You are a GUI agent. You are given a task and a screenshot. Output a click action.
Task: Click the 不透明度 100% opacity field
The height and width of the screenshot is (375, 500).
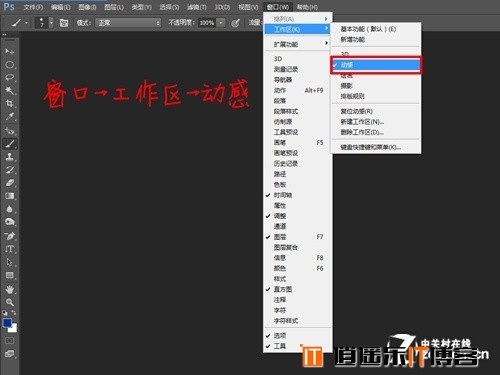click(207, 23)
